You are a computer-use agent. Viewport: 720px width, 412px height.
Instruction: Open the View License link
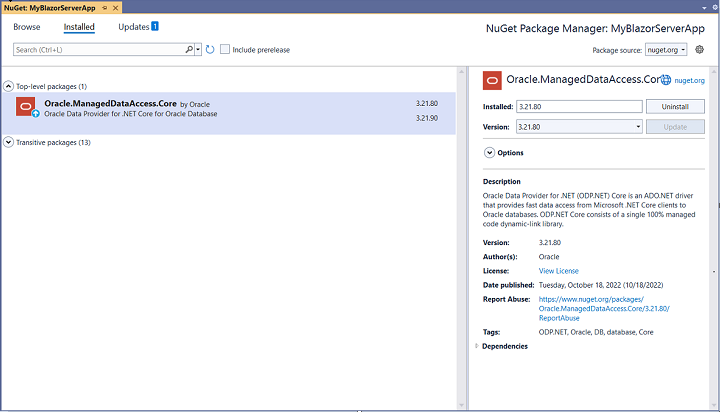click(x=558, y=271)
